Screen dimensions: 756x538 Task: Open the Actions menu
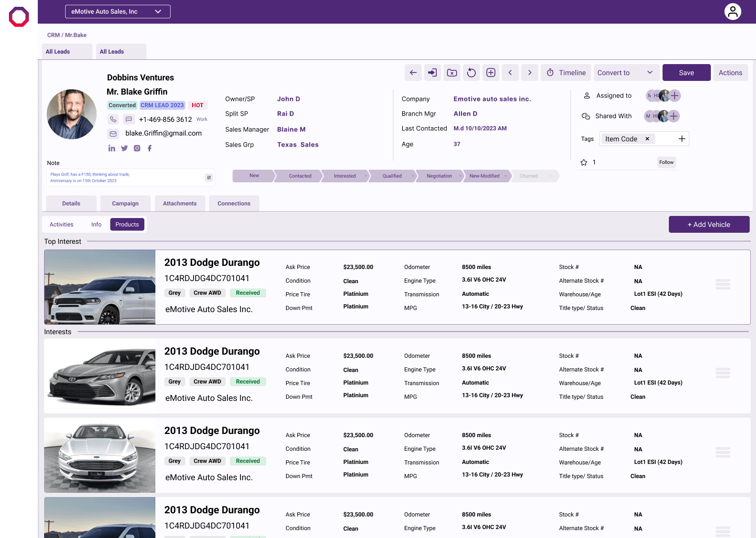(x=730, y=73)
